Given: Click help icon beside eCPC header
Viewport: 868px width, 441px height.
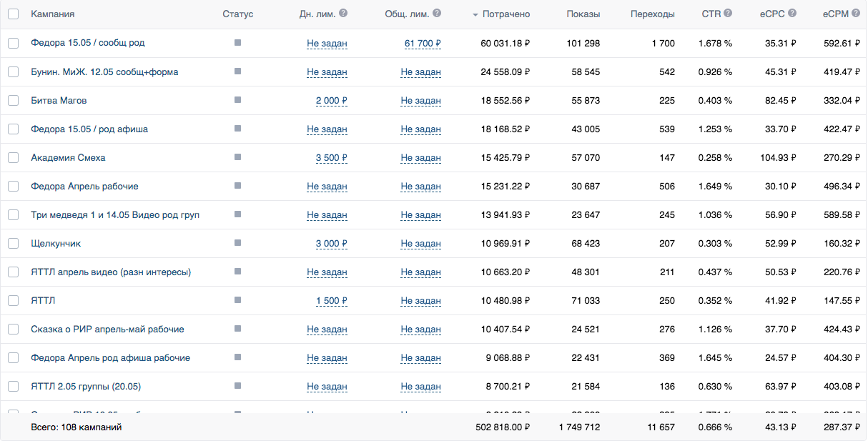Looking at the screenshot, I should pyautogui.click(x=792, y=14).
